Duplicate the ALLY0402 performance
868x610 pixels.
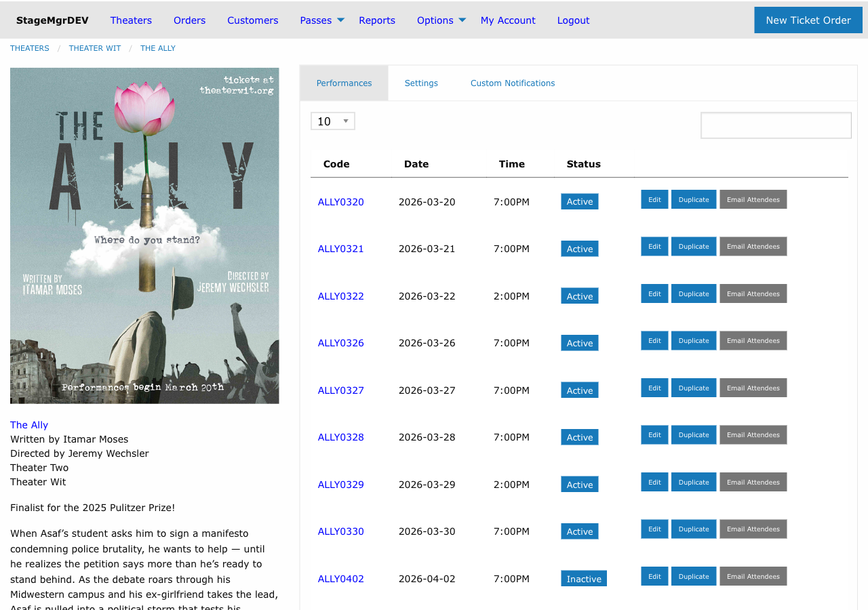pos(694,576)
